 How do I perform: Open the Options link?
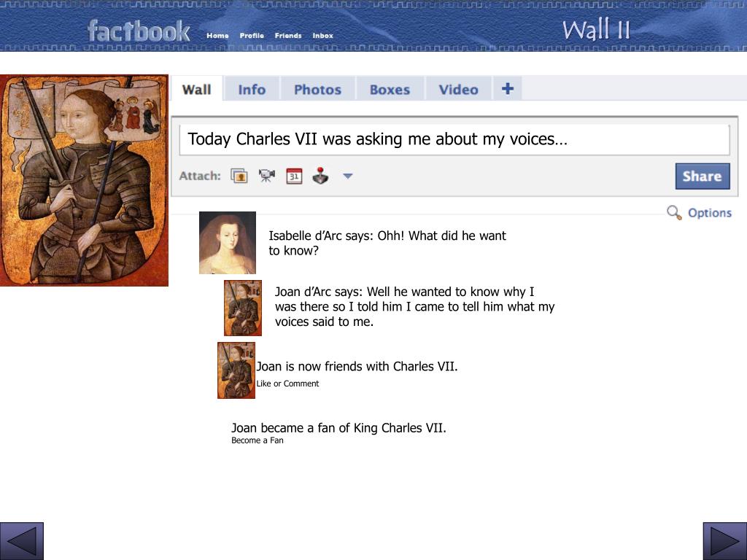pos(709,213)
